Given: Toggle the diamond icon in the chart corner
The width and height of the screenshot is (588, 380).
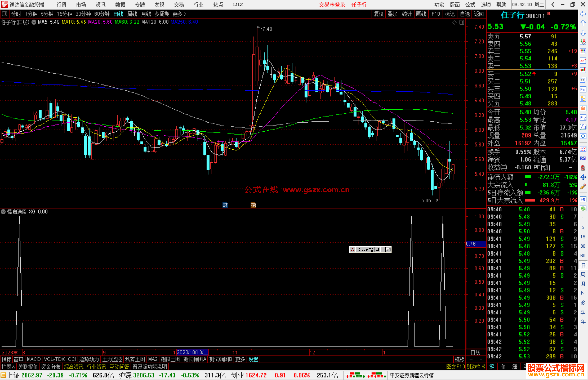Looking at the screenshot, I should tap(454, 22).
